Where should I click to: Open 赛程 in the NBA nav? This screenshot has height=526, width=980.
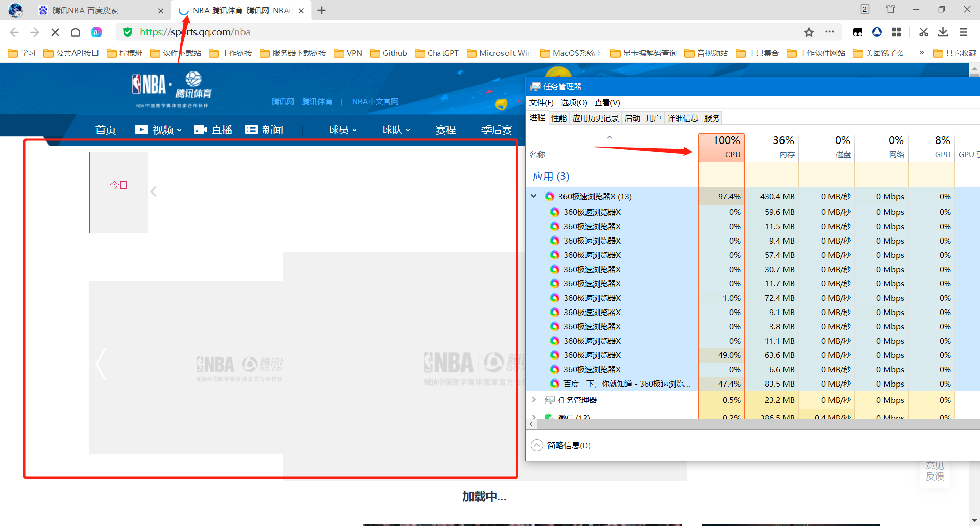[x=446, y=130]
